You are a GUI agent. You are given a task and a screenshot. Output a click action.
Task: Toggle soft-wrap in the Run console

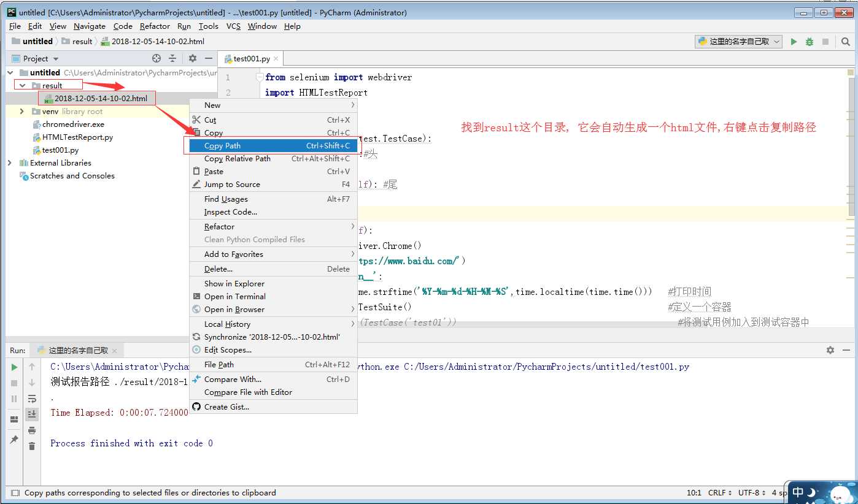coord(32,399)
